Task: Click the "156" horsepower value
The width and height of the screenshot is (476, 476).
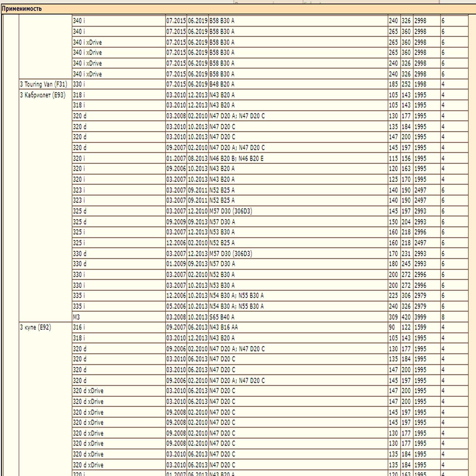Action: (x=406, y=159)
